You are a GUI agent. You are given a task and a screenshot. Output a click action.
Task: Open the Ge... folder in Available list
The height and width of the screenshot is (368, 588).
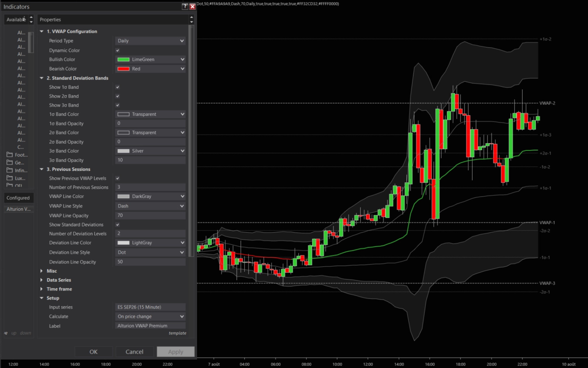[15, 163]
